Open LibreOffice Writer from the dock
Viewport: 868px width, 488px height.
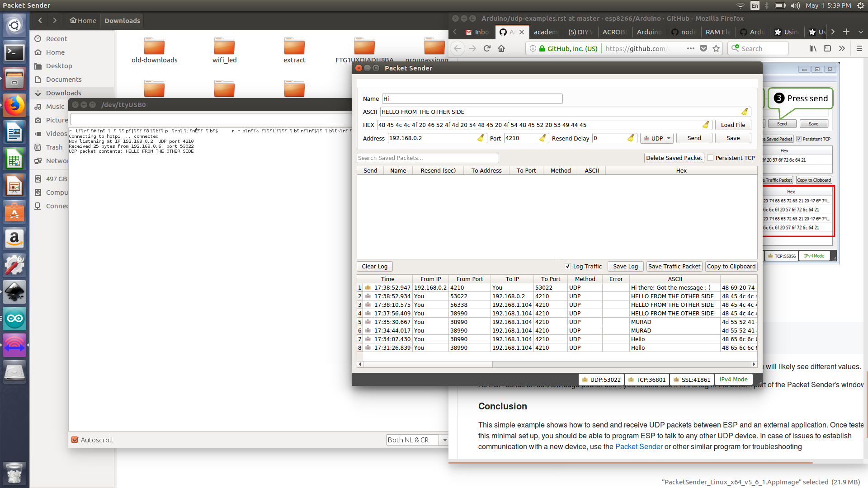coord(14,133)
